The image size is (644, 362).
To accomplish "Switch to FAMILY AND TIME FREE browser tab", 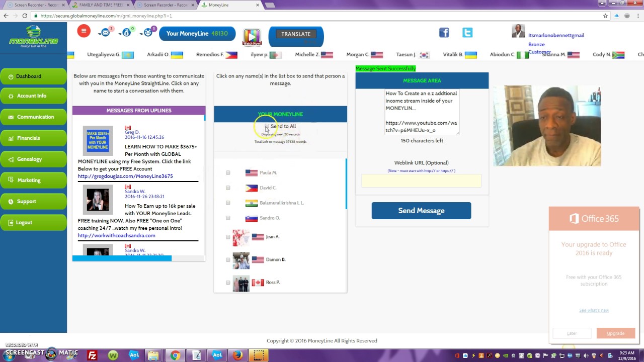I will (x=101, y=5).
